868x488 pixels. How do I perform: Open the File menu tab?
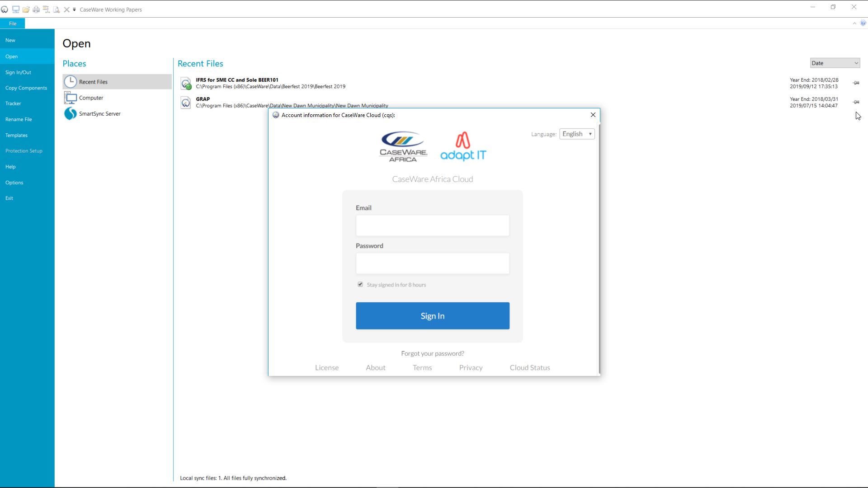(12, 23)
